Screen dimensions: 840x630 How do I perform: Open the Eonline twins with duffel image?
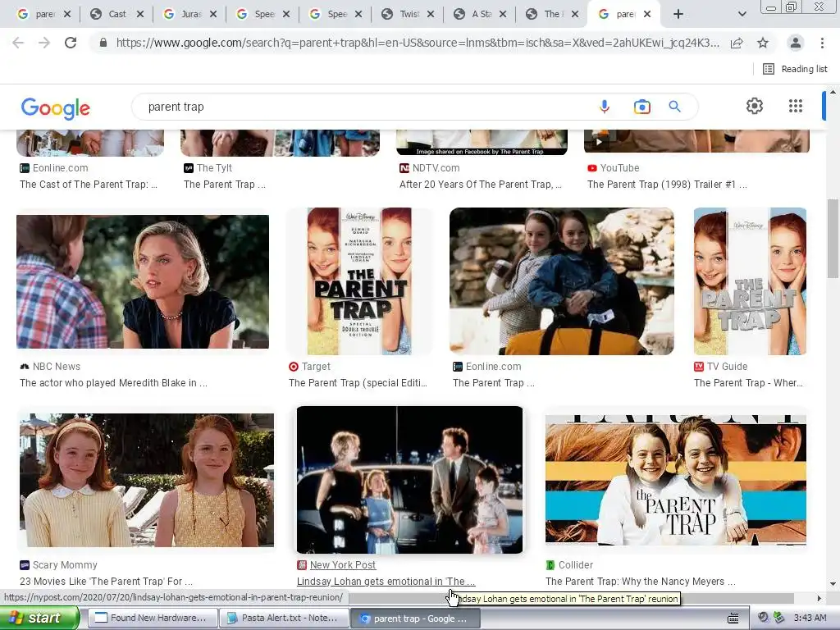click(x=561, y=281)
